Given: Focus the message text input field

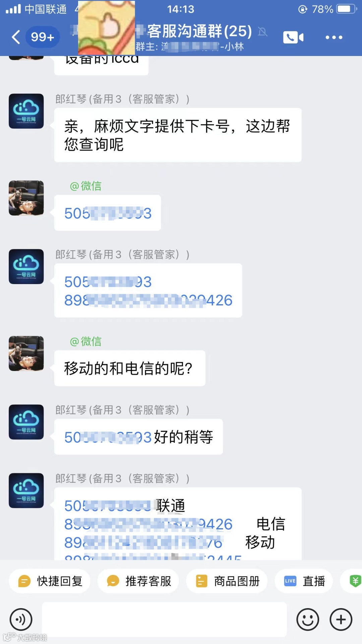Looking at the screenshot, I should point(164,620).
